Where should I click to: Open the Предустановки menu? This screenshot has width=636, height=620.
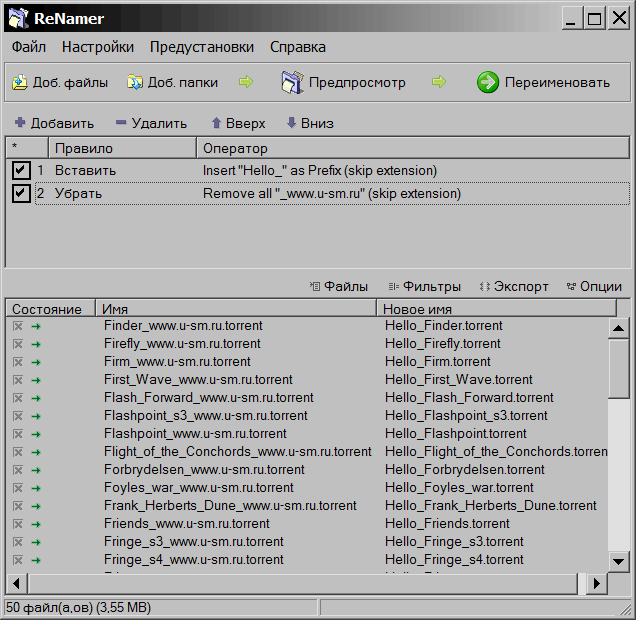pos(202,47)
